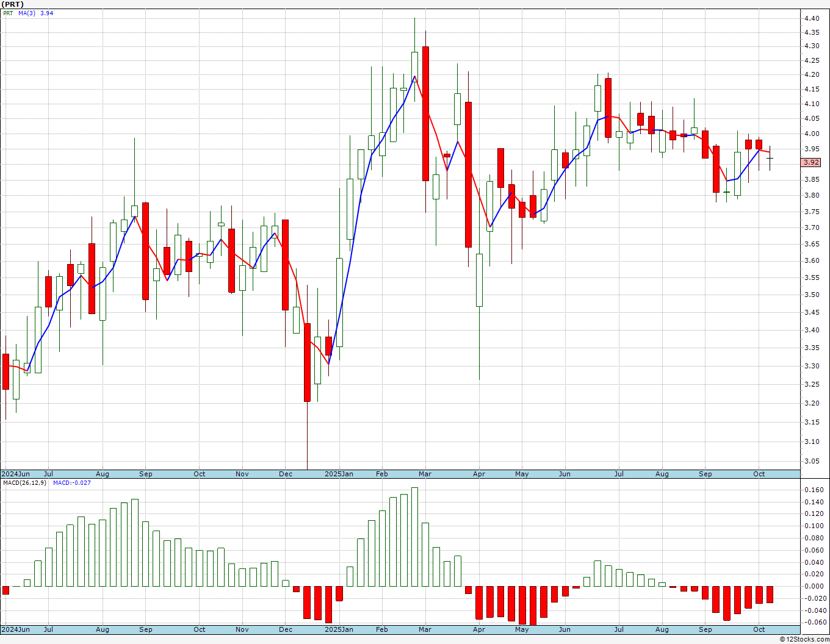Select the 3.60 price axis label
This screenshot has height=644, width=830.
pyautogui.click(x=812, y=260)
